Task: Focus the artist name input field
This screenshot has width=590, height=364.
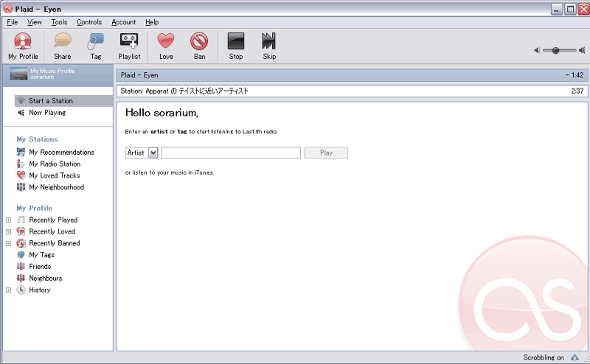Action: point(231,153)
